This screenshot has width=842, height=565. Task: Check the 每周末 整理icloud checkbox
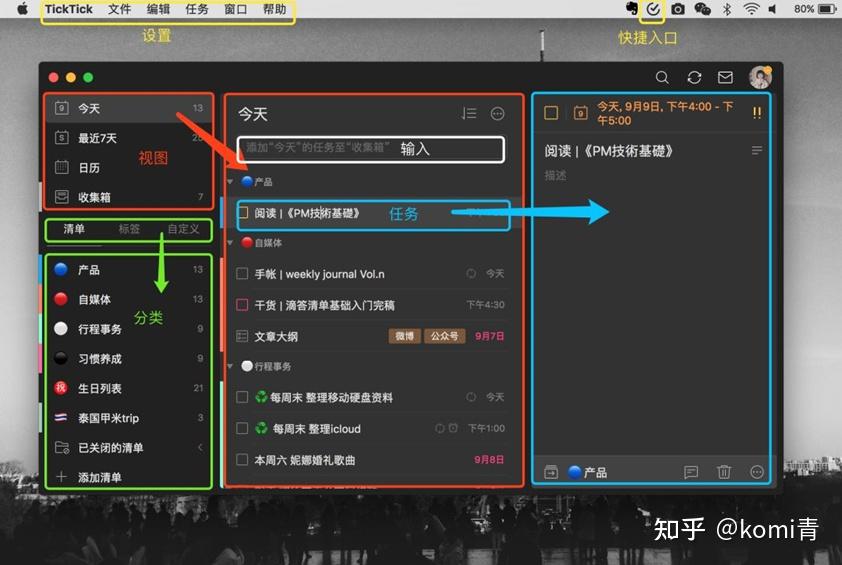pos(242,429)
